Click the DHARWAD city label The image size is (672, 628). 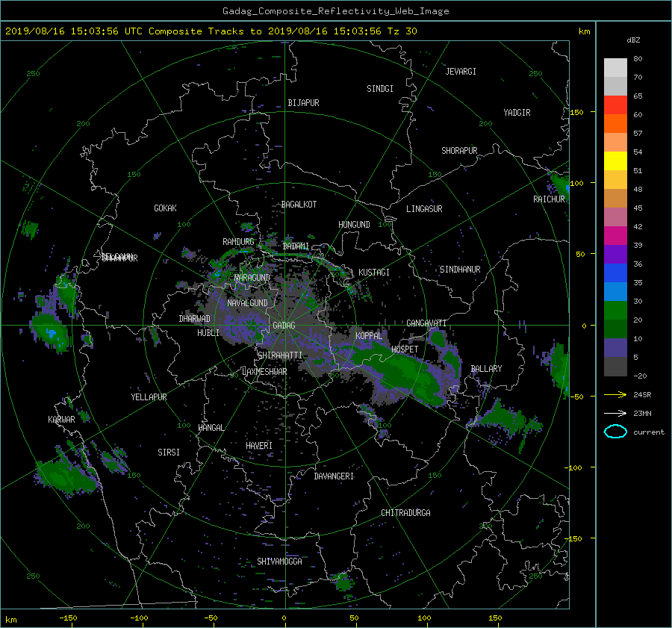click(194, 319)
